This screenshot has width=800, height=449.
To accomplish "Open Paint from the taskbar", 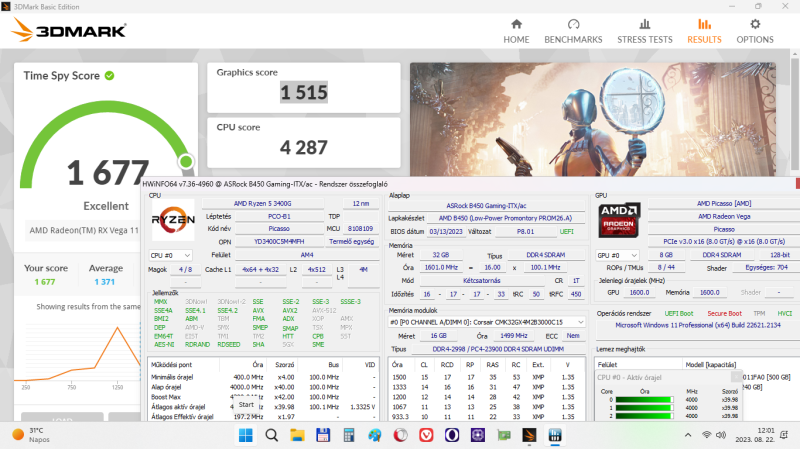I will click(374, 435).
